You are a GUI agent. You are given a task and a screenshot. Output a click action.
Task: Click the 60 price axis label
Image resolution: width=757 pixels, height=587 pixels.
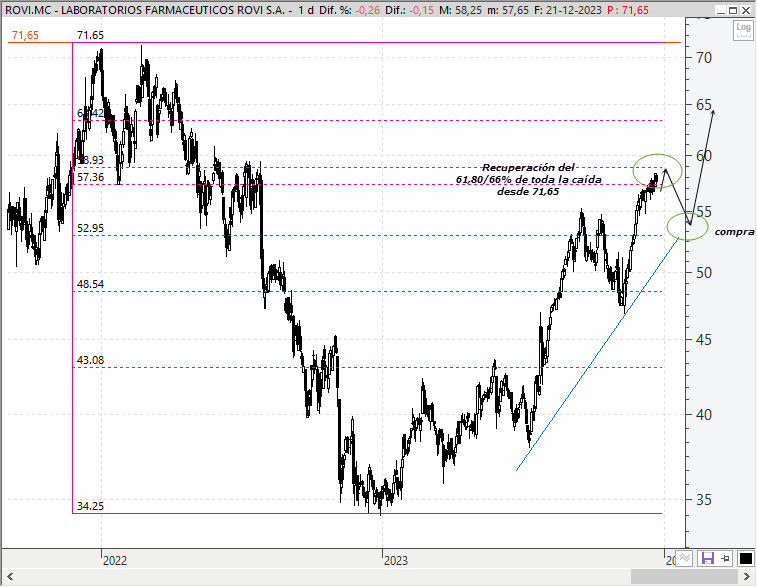click(704, 155)
